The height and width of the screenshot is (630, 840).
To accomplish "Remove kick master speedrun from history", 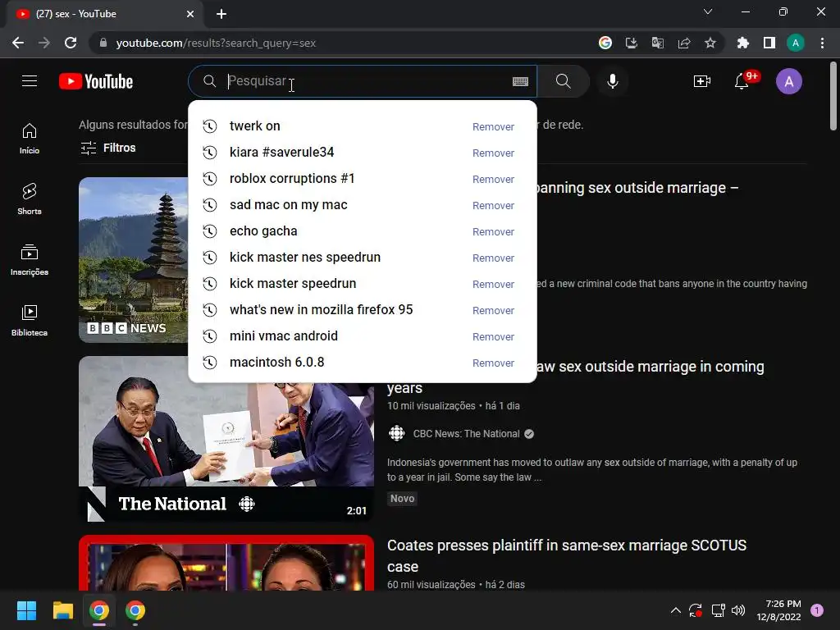I will (493, 285).
